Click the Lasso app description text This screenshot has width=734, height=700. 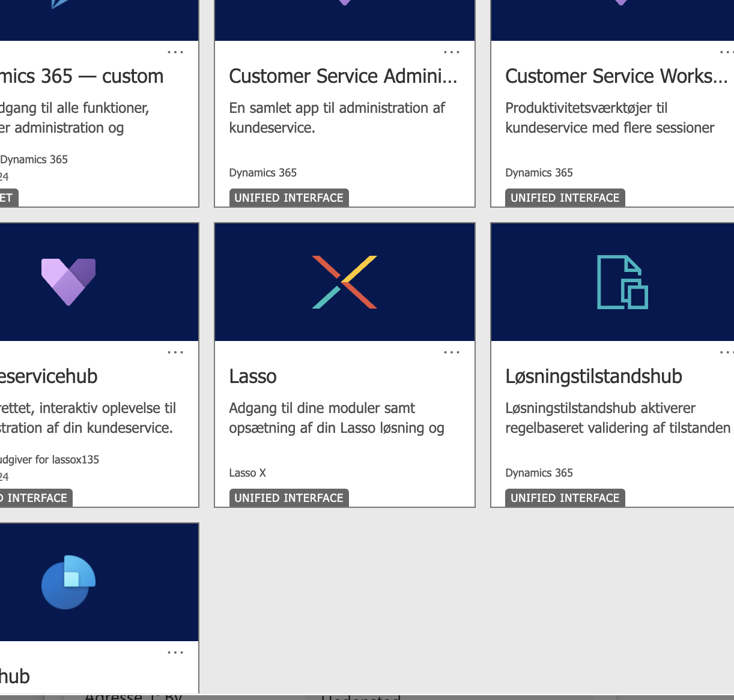pos(336,418)
